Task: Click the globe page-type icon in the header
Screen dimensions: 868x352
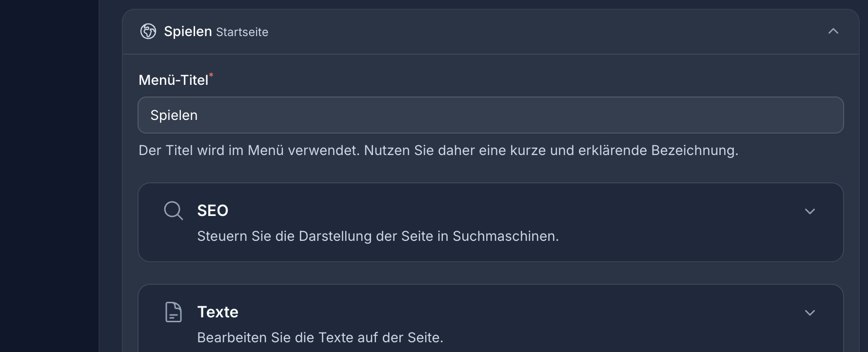Action: [148, 31]
